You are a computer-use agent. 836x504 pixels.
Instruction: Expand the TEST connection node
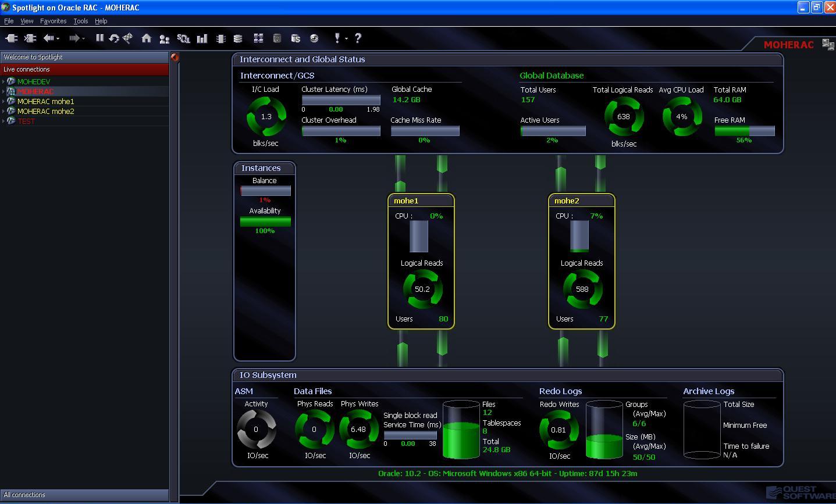pos(3,121)
